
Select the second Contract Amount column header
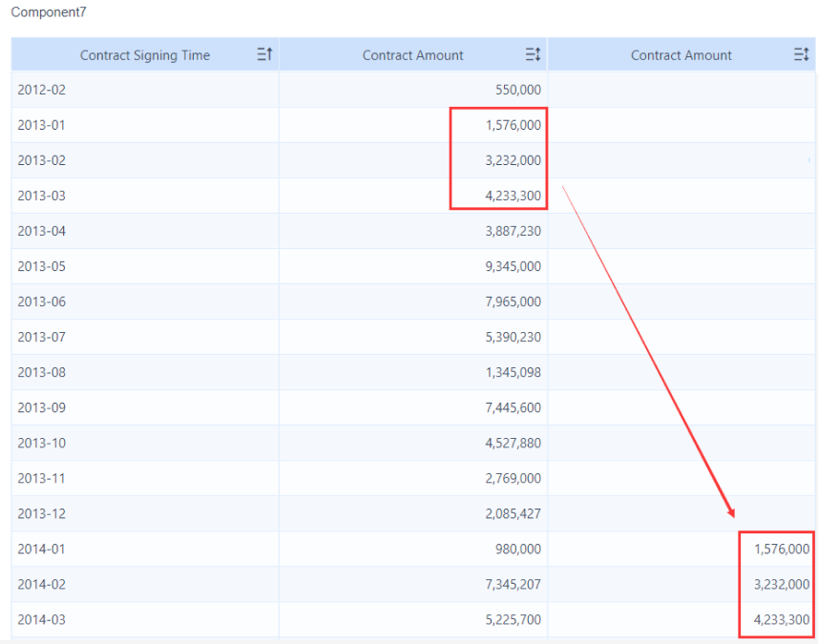pos(681,54)
